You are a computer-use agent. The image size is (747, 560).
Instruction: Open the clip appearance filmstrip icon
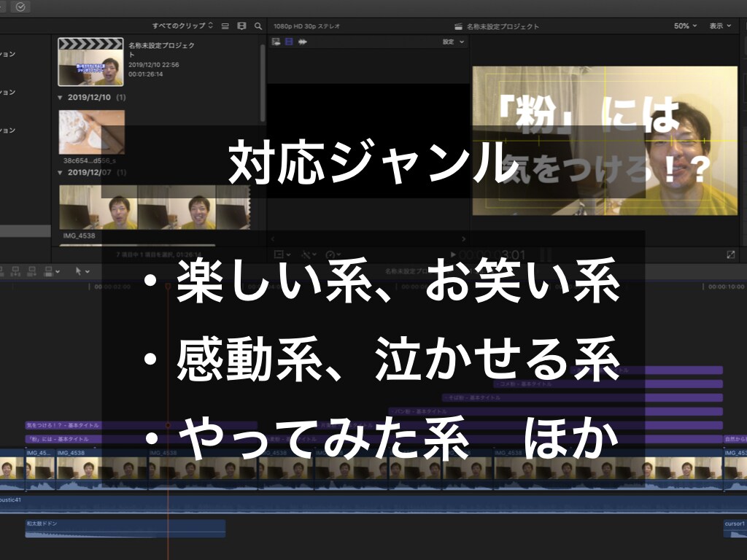click(241, 26)
